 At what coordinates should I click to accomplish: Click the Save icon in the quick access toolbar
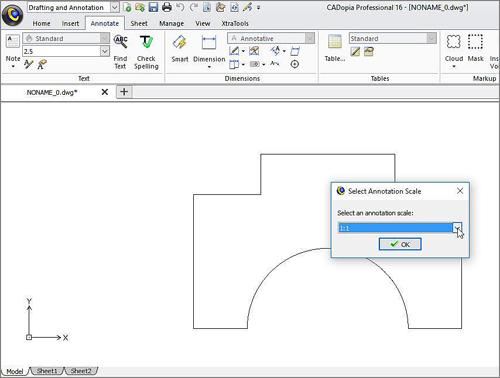(153, 7)
